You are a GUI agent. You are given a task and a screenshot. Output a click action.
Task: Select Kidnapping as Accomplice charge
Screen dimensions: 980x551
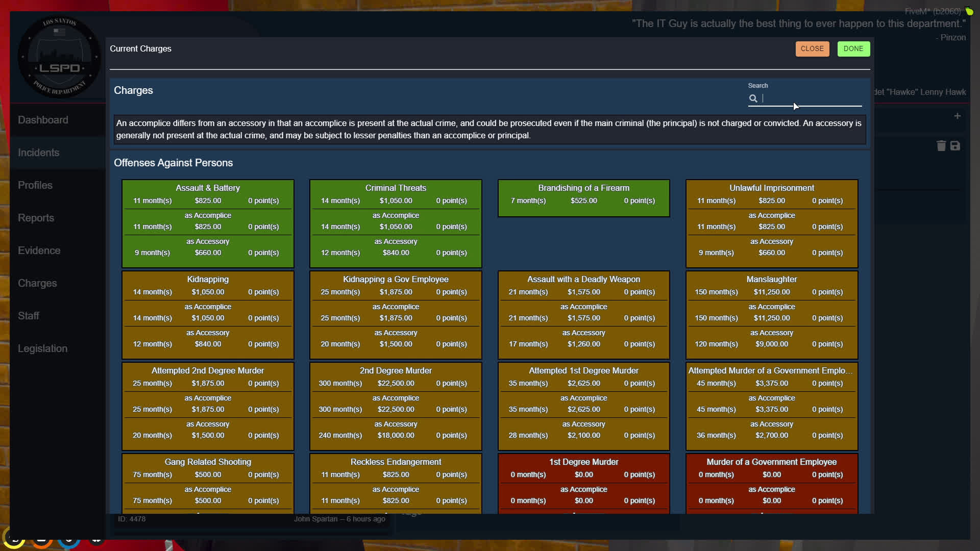[x=208, y=313]
